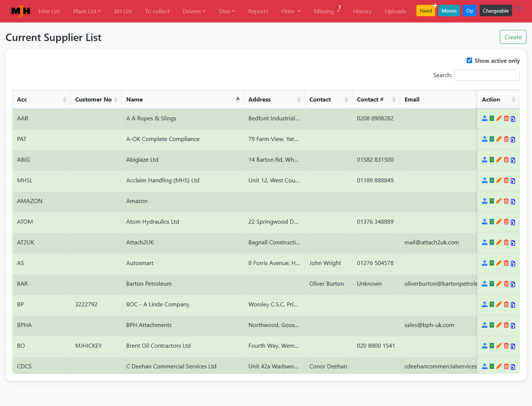Open the Uploads page
Screen dimensions: 532x406
pos(395,11)
